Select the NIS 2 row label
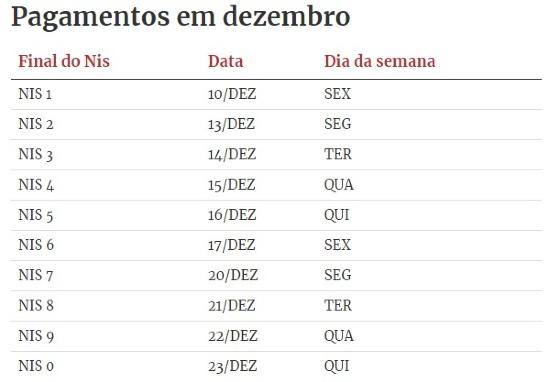Image resolution: width=560 pixels, height=382 pixels. (x=36, y=124)
